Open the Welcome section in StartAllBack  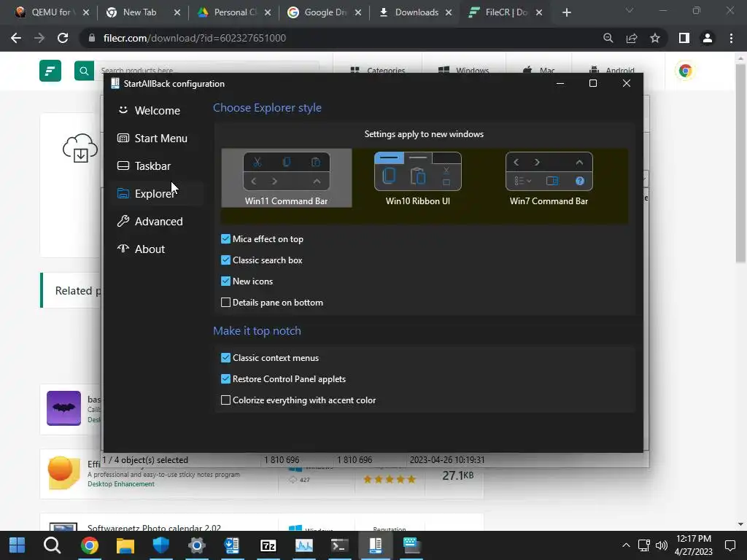click(x=149, y=111)
